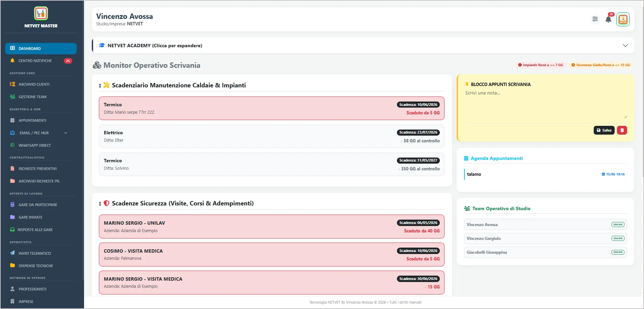Open the Termico Solvino deadline card

tap(272, 164)
